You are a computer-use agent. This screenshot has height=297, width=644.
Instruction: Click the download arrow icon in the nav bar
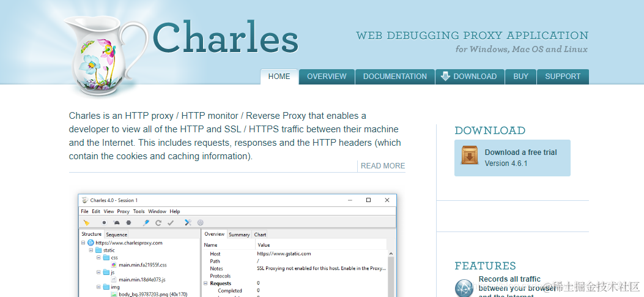click(x=445, y=76)
